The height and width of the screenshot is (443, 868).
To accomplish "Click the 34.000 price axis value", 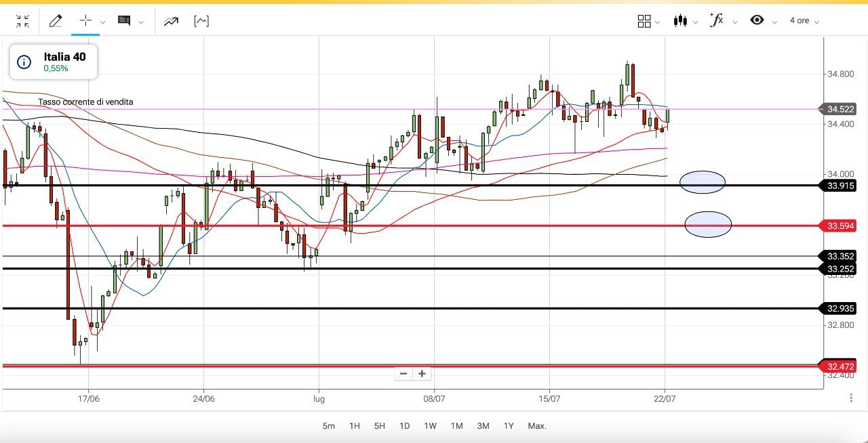I will (x=841, y=174).
